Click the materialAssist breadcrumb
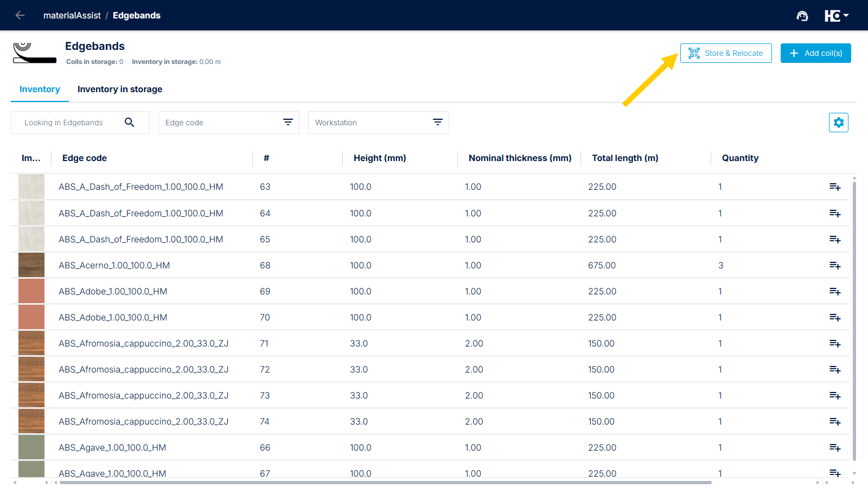868x488 pixels. (72, 15)
